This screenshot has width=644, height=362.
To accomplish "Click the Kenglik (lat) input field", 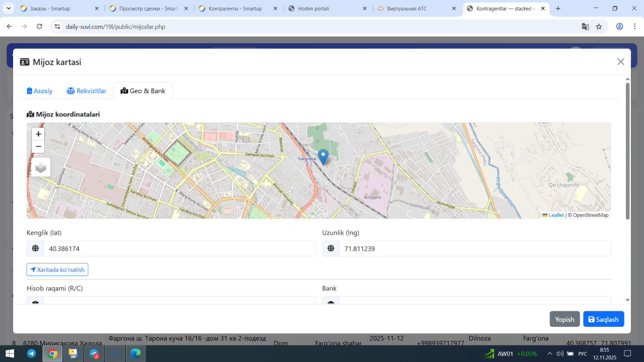I will coord(179,248).
